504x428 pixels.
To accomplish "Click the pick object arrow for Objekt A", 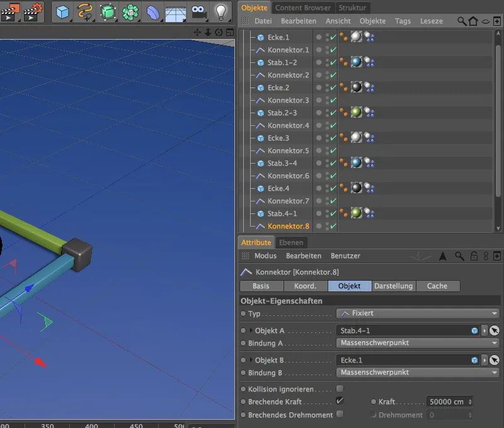I will [495, 330].
